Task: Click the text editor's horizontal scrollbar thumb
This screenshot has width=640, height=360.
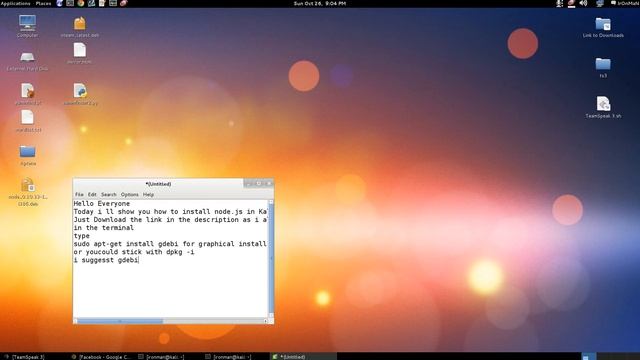Action: pyautogui.click(x=120, y=321)
